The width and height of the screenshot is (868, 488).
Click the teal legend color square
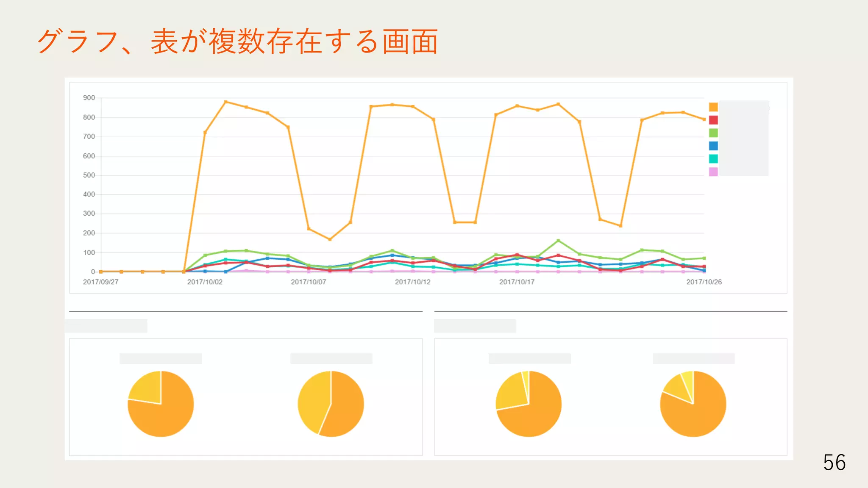click(713, 159)
